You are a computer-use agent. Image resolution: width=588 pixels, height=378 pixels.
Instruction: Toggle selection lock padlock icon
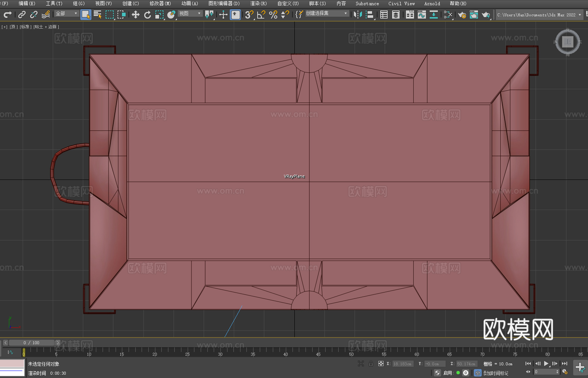click(x=371, y=364)
